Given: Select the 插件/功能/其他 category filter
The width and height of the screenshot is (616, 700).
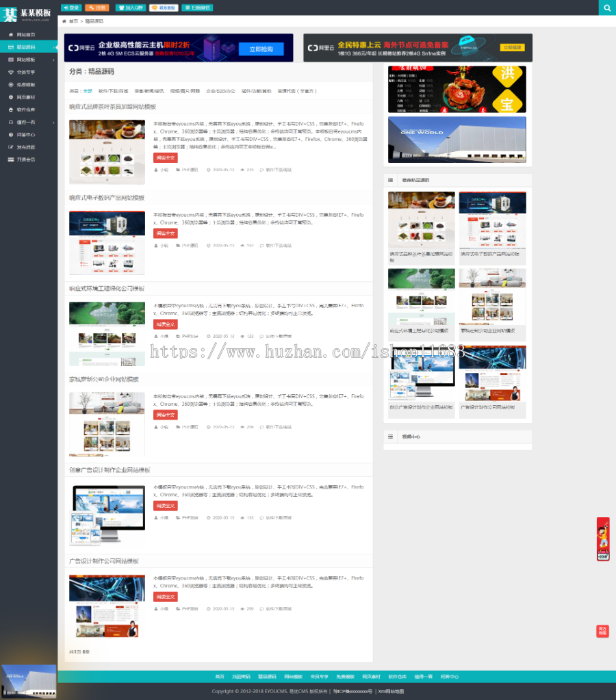Looking at the screenshot, I should 257,91.
